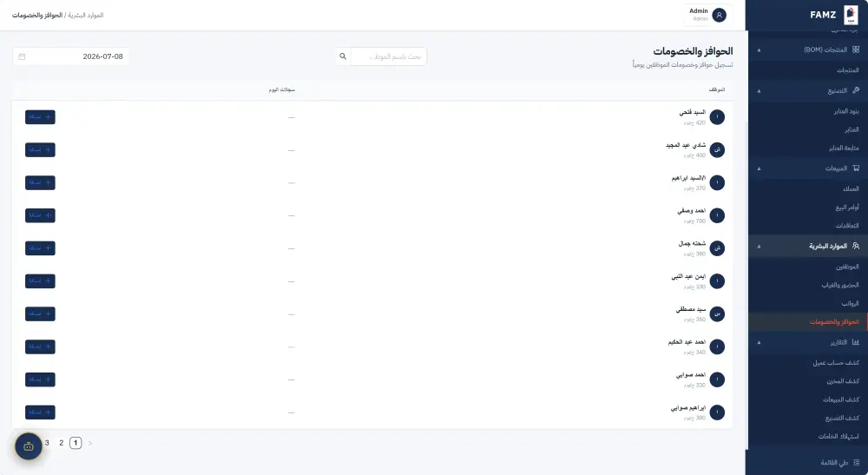Screen dimensions: 868x475
Task: Go to page 2 in pagination
Action: click(x=62, y=443)
